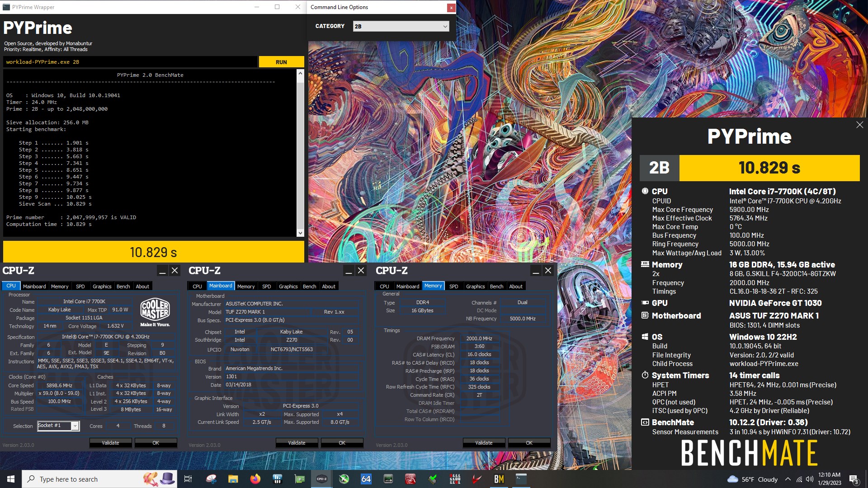Open Memory tab in the Mainboard CPU-Z window

tap(246, 286)
